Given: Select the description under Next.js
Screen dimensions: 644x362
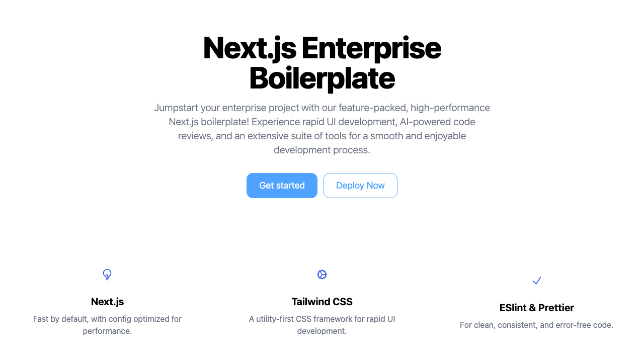Looking at the screenshot, I should 107,325.
